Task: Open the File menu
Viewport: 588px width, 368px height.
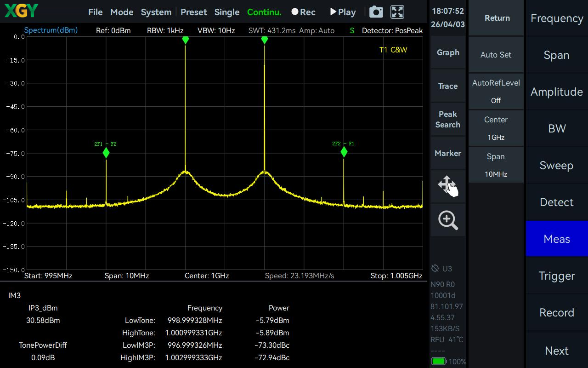Action: tap(96, 12)
